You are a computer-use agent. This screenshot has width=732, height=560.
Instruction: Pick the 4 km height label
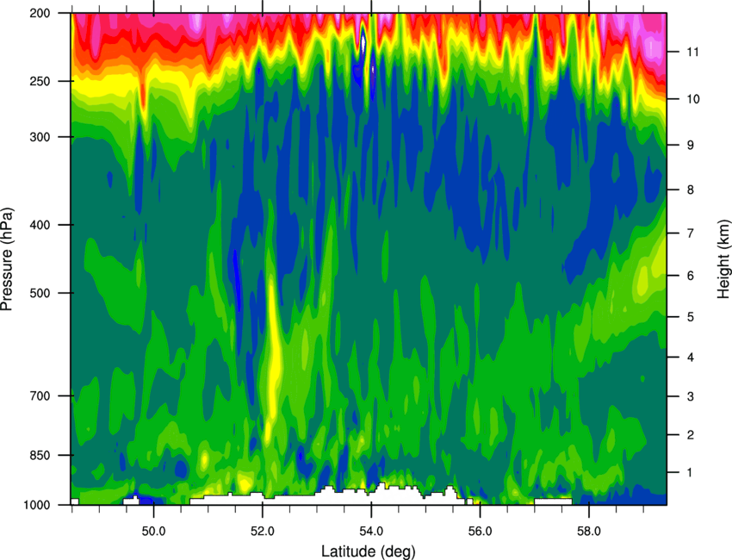tap(691, 358)
